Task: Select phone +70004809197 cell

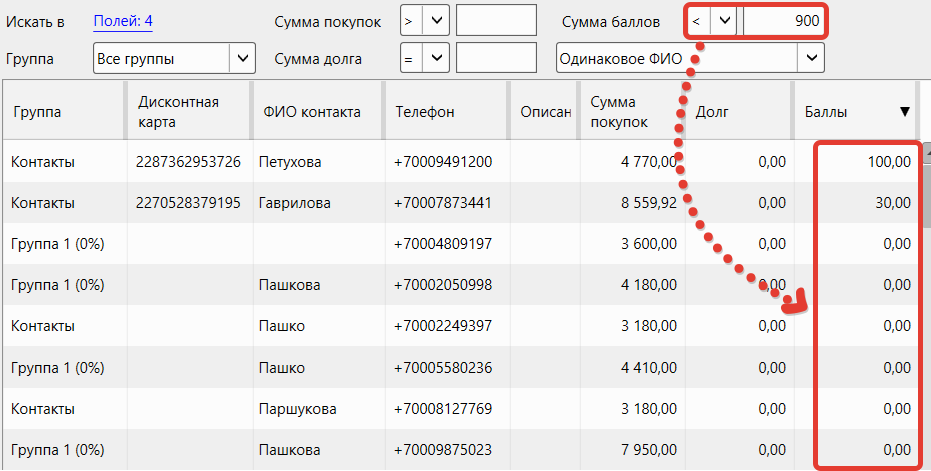Action: pyautogui.click(x=448, y=244)
